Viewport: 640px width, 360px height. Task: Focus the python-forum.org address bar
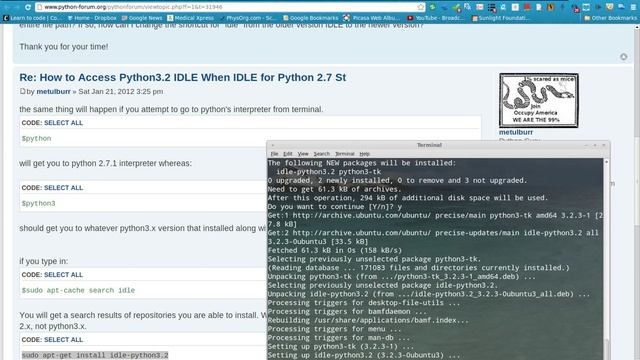tap(229, 7)
